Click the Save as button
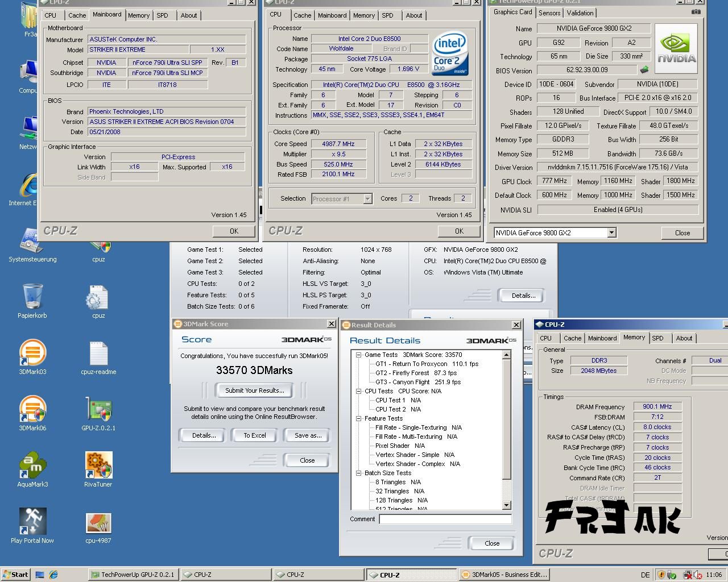Screen dimensions: 728x582 click(x=308, y=435)
